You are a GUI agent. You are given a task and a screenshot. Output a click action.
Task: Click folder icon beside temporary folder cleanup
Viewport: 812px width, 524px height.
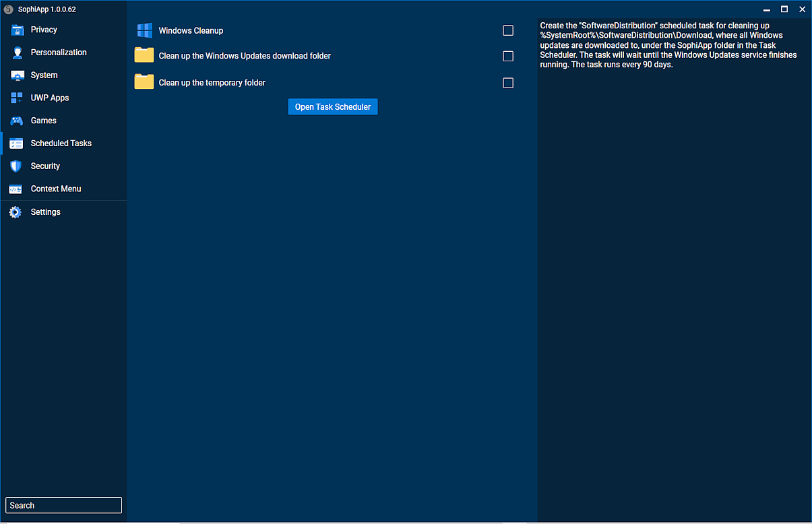pyautogui.click(x=144, y=82)
